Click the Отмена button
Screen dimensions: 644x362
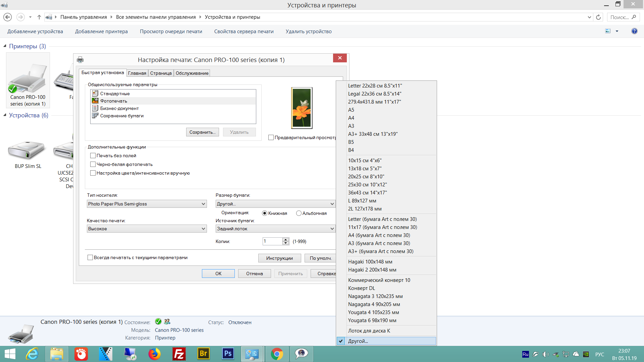(255, 274)
